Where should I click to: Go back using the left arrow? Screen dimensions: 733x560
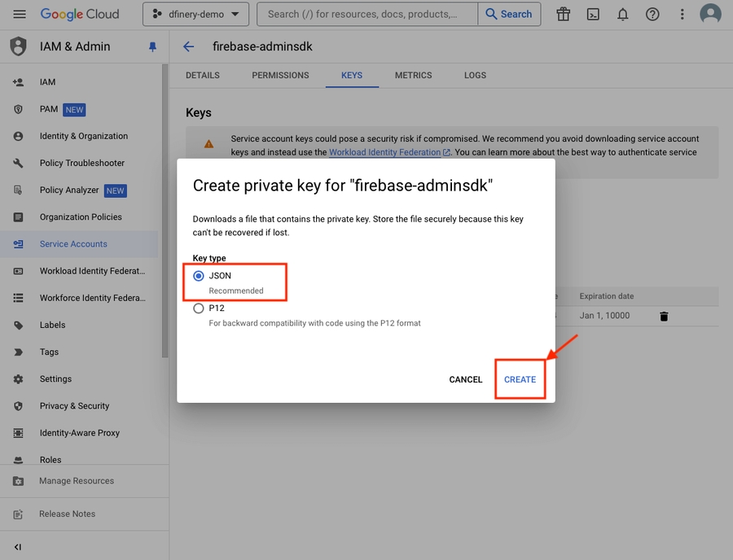[189, 46]
